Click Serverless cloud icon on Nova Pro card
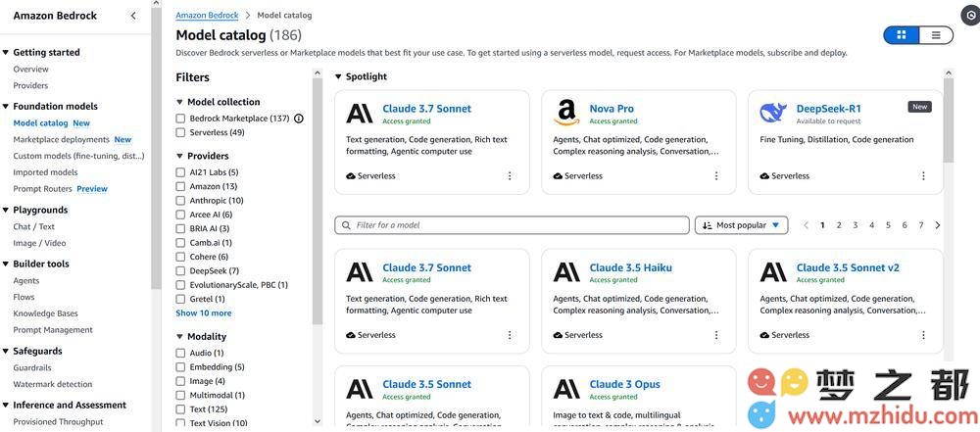Image resolution: width=980 pixels, height=432 pixels. click(558, 176)
